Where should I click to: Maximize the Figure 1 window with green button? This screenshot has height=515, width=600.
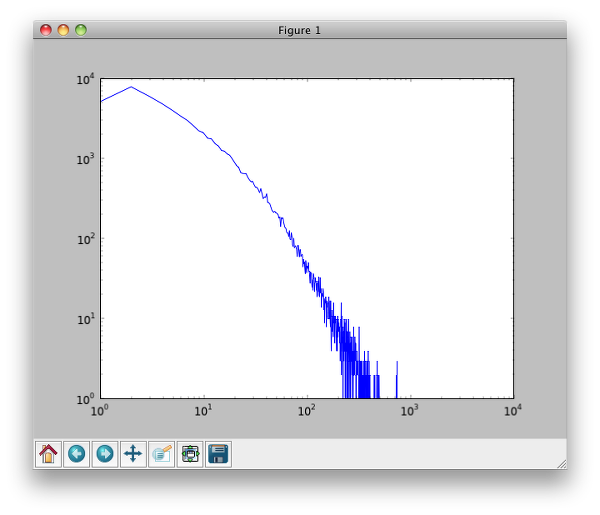[x=81, y=30]
